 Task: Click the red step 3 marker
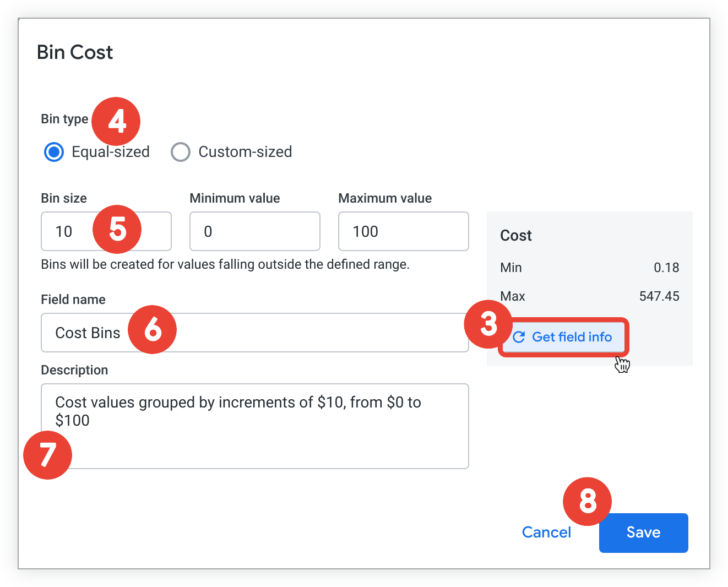(x=488, y=324)
